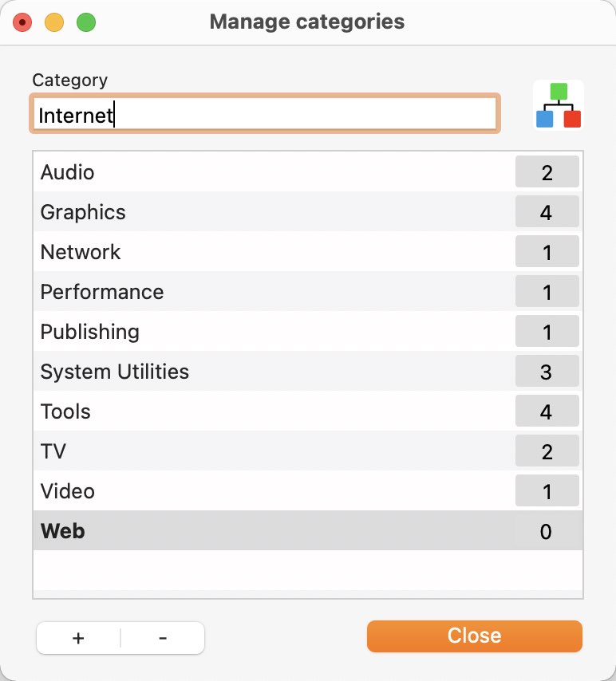Select the Audio category row

pos(308,172)
